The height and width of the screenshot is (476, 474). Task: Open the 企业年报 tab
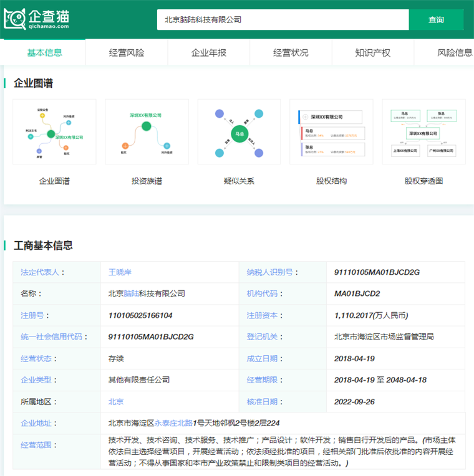pyautogui.click(x=208, y=52)
